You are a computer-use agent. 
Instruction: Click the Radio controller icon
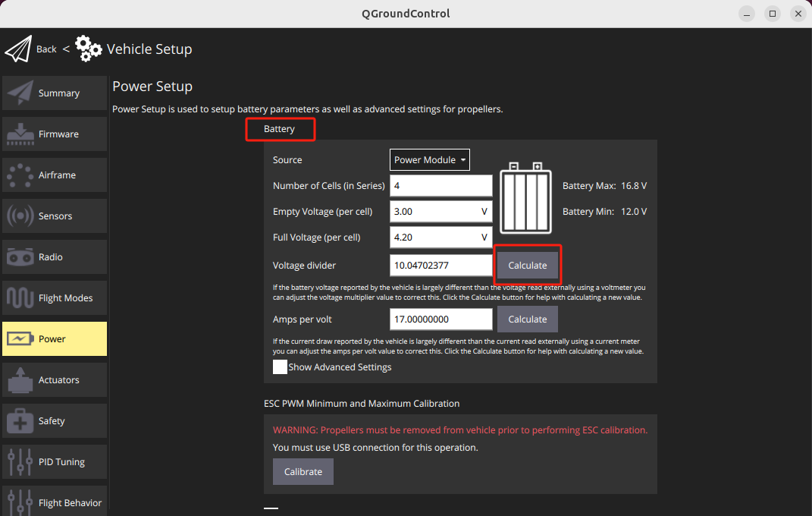coord(20,257)
